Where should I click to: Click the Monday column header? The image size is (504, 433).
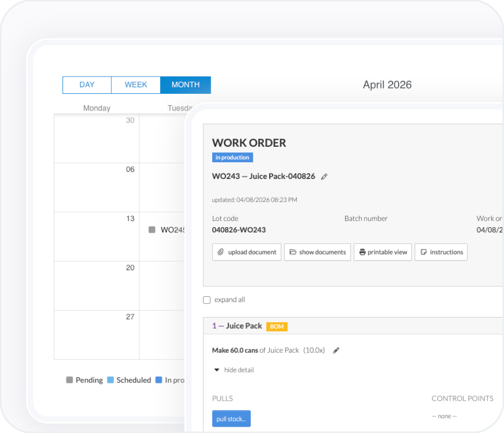pos(96,108)
